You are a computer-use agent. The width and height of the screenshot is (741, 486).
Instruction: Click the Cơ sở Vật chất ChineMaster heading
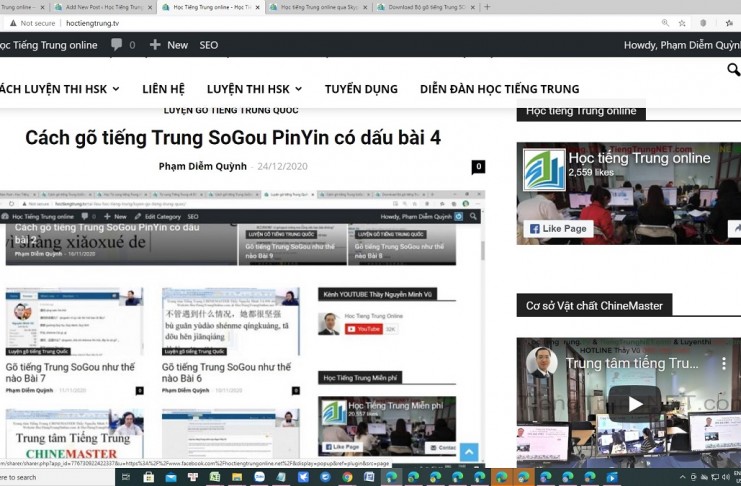pos(594,305)
